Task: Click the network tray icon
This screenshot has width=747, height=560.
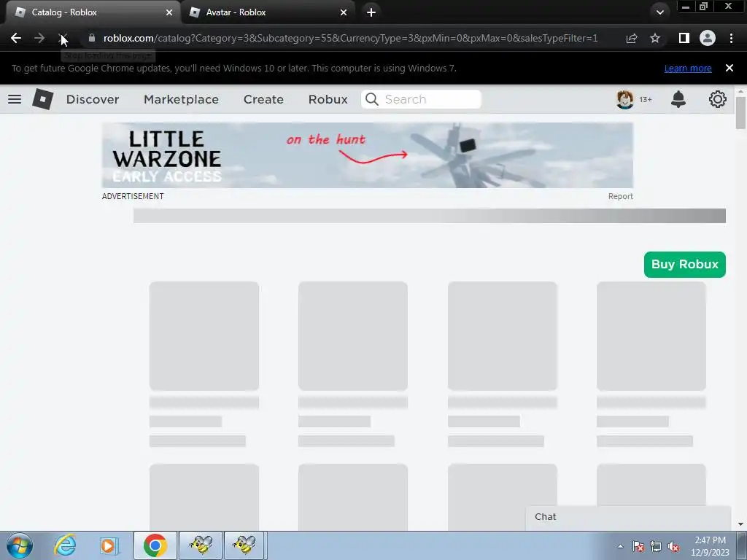Action: pos(656,546)
